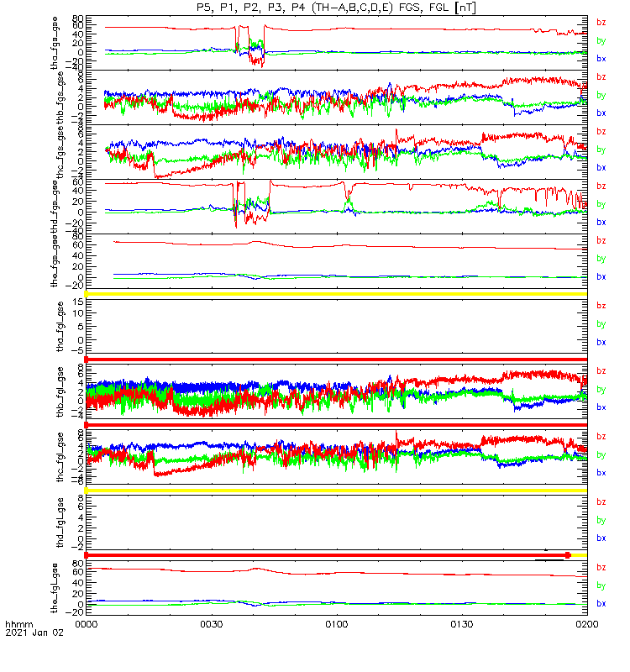630x672 pixels.
Task: Click the bx legend of the_fgl_gse panel
Action: coord(601,603)
